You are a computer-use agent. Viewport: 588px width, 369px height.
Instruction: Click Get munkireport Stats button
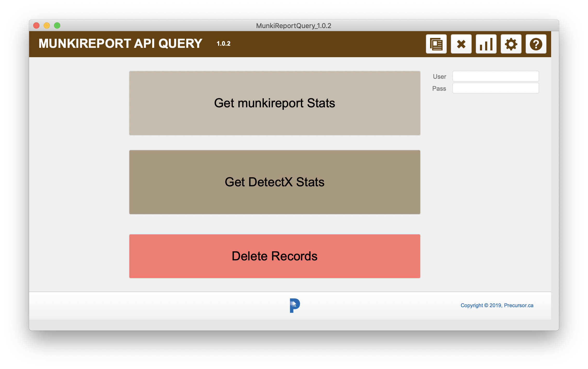point(275,103)
